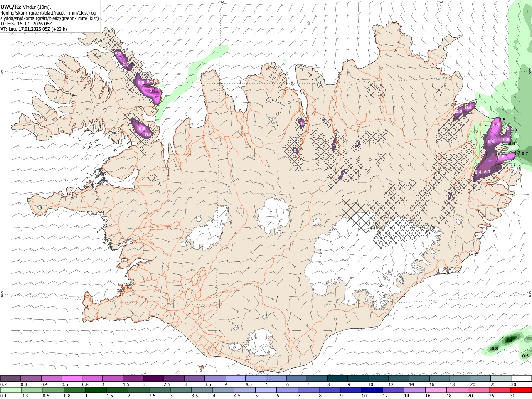Select the pale grey upper swatch starting at 25
This screenshot has width=532, height=399.
click(x=500, y=378)
